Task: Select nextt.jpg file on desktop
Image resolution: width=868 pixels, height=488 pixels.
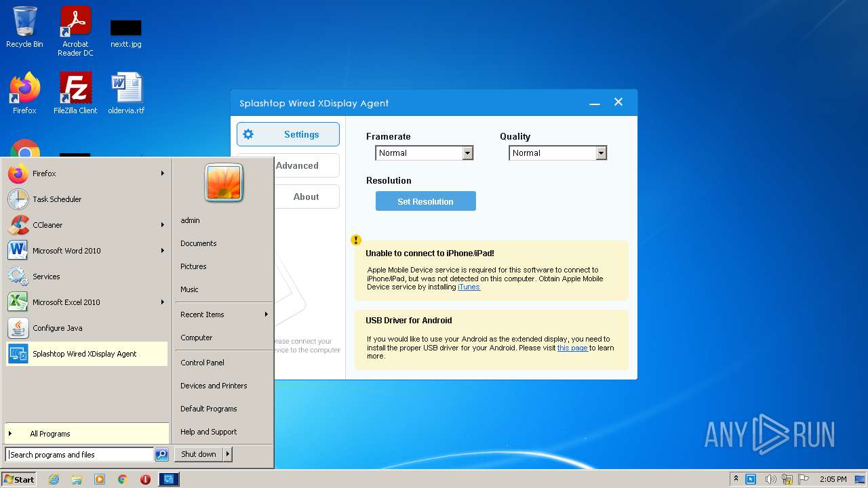Action: (x=126, y=33)
